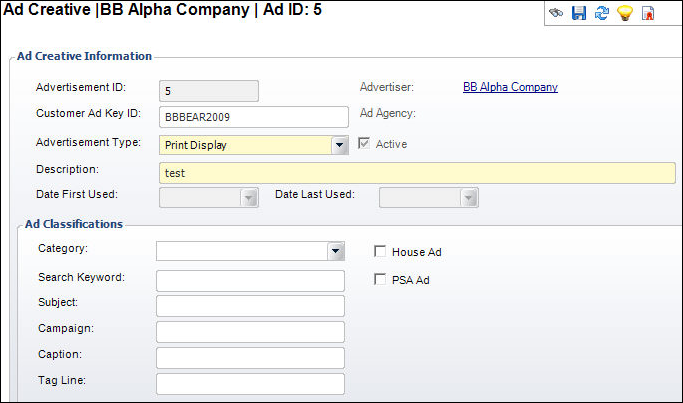
Task: Click inside the Caption field
Action: 250,358
